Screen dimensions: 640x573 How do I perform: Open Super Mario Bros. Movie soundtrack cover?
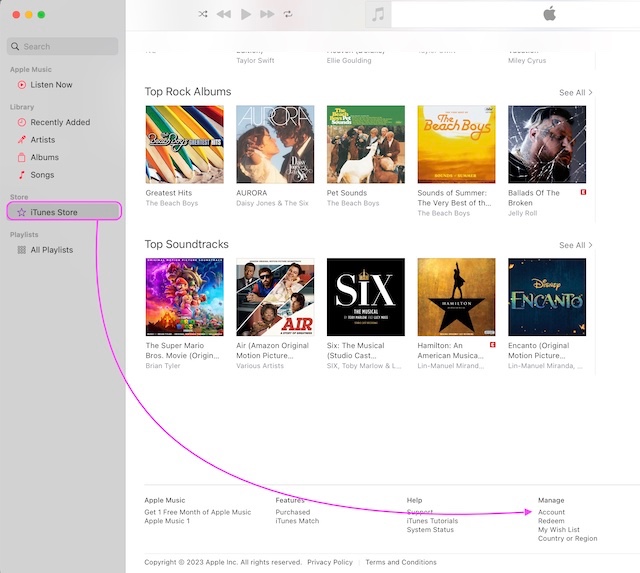pyautogui.click(x=184, y=297)
